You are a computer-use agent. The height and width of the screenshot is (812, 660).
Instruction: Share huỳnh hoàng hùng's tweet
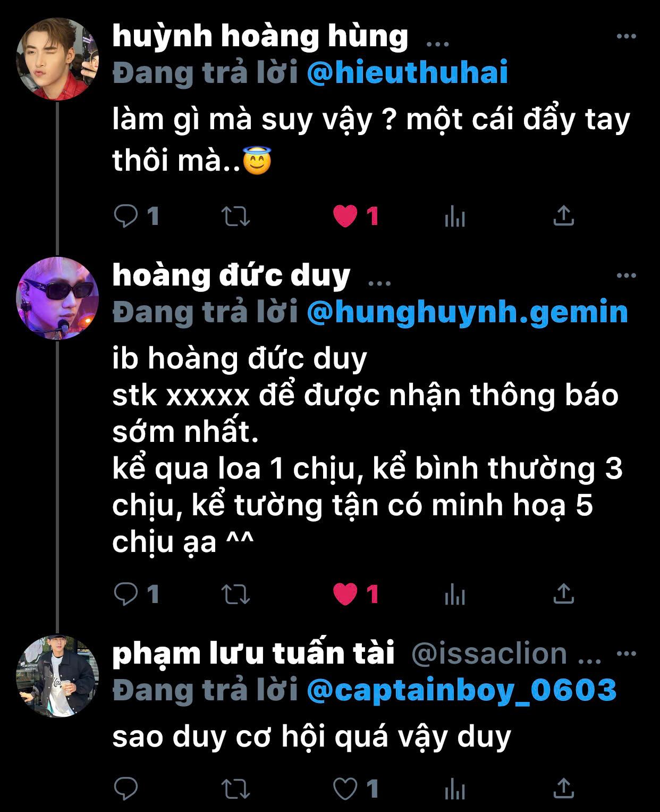[x=564, y=215]
